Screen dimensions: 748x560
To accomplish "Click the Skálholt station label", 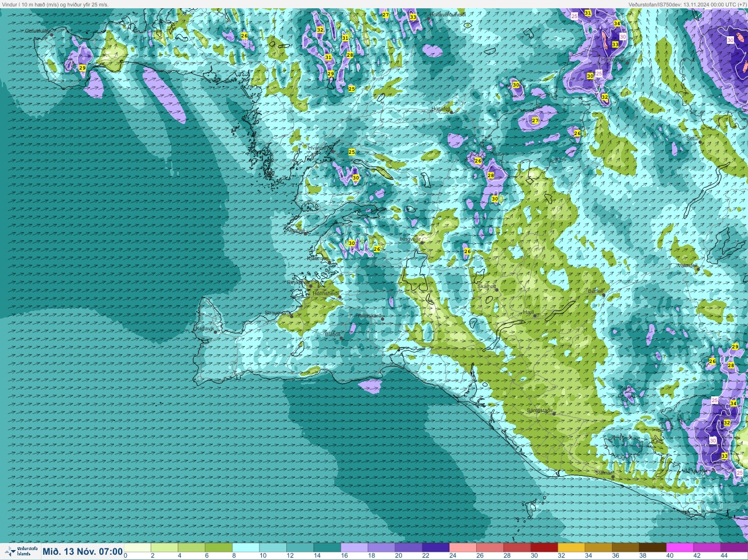I will 487,286.
